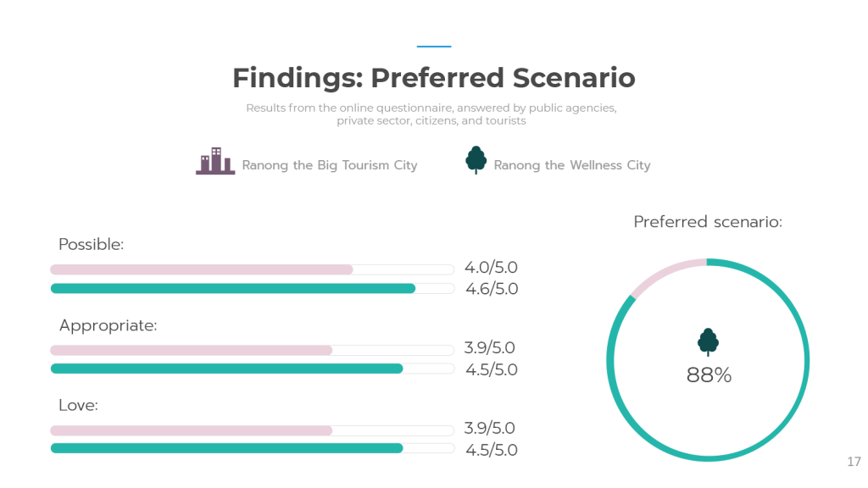
Task: Click the 88% value in the donut chart
Action: 709,375
